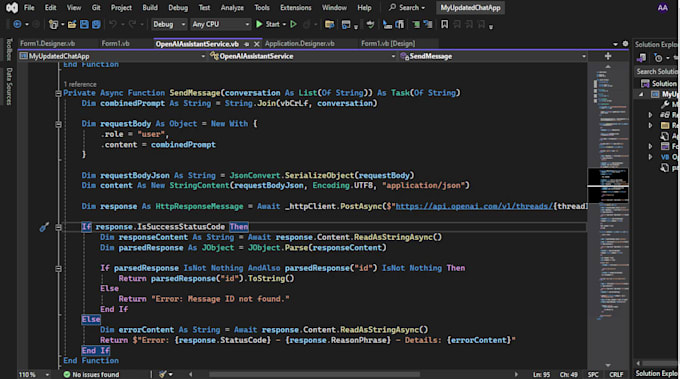Screen dimensions: 680x379
Task: Click the screwdriver code cleanup icon in the status bar
Action: point(163,374)
